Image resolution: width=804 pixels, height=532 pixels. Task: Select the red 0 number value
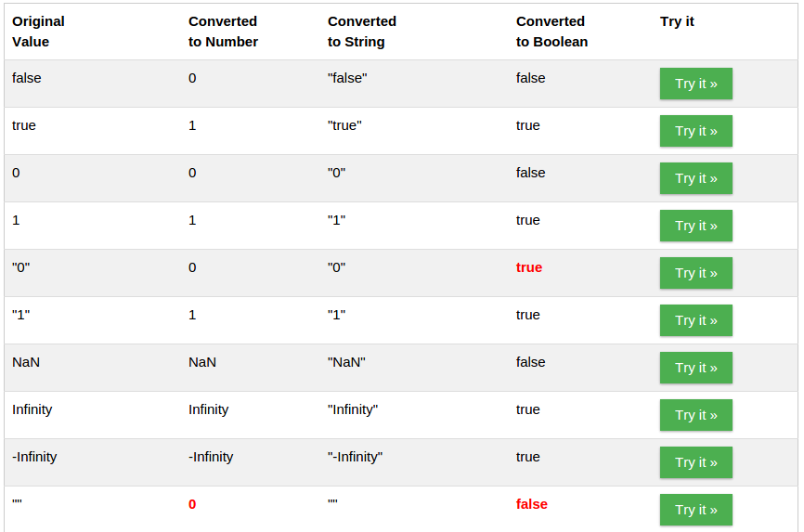pos(192,504)
